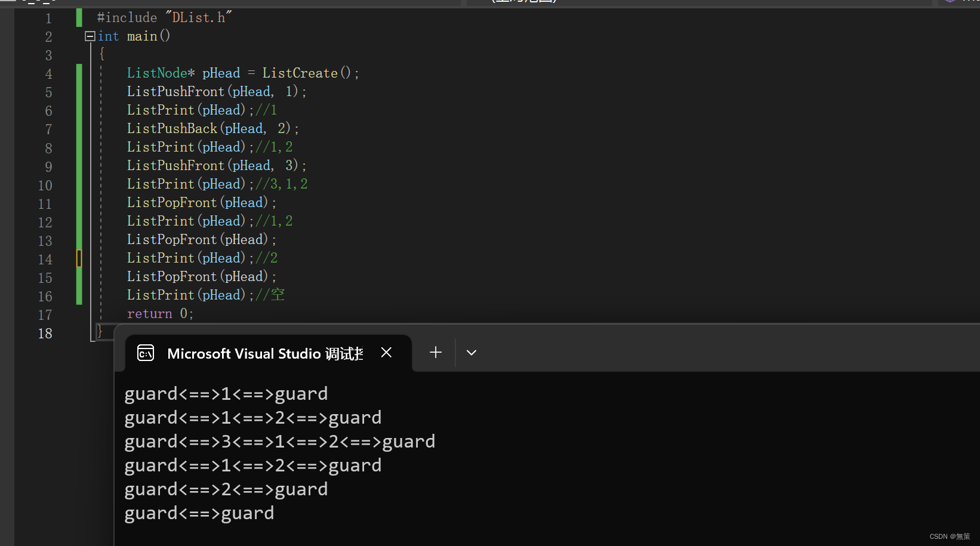The width and height of the screenshot is (980, 546).
Task: Click the comment //空 on line 16
Action: 270,295
